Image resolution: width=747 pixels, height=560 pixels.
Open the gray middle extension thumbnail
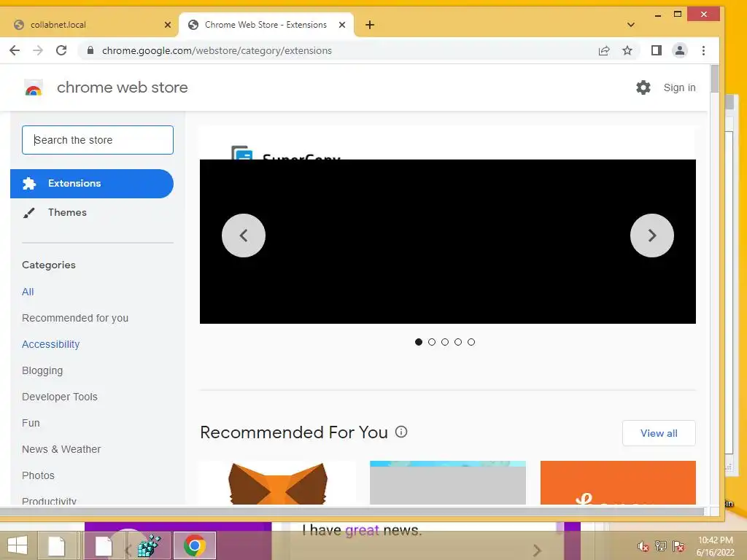tap(448, 483)
